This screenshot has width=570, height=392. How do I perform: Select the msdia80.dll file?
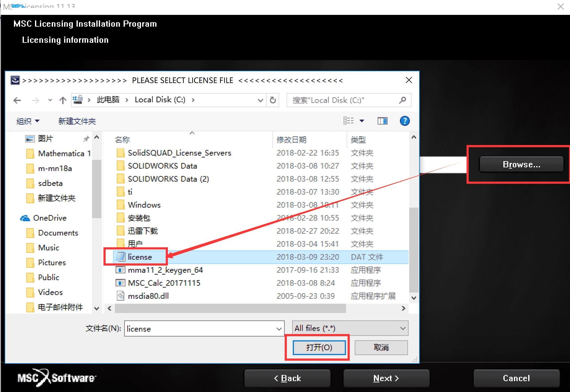coord(148,296)
